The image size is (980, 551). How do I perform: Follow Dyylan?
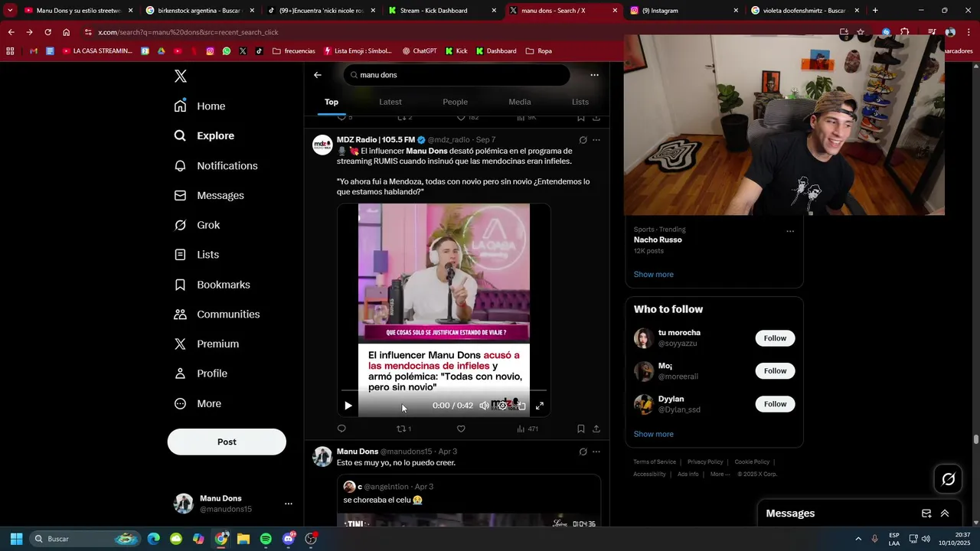tap(775, 404)
